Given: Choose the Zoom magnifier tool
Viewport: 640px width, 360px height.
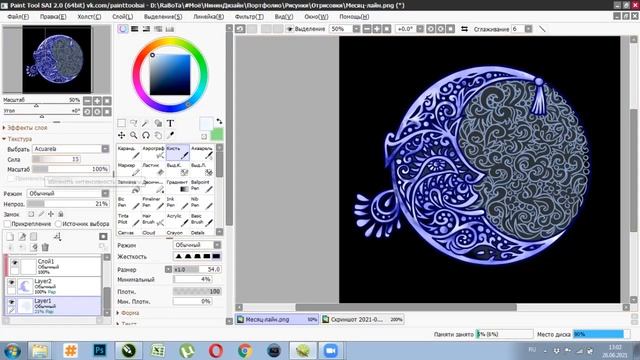Looking at the screenshot, I should [x=133, y=135].
